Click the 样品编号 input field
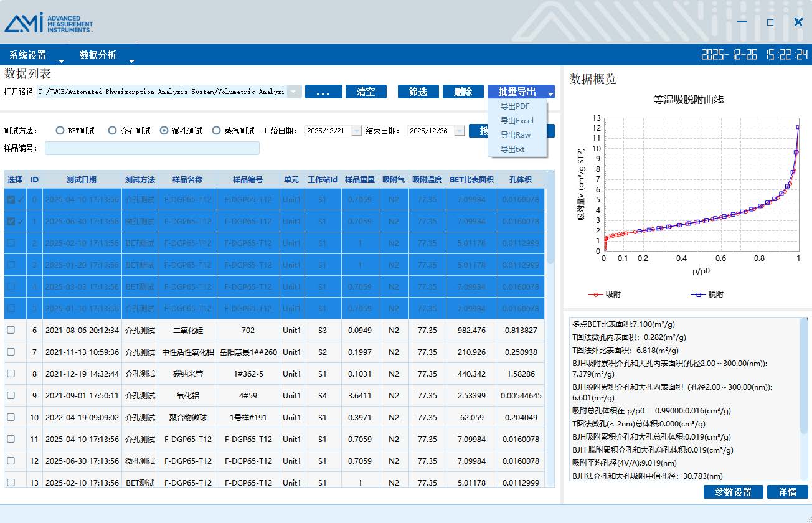This screenshot has height=523, width=812. coord(152,148)
